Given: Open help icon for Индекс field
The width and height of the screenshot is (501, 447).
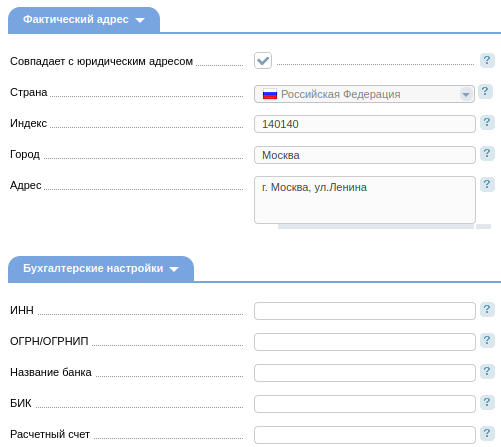Looking at the screenshot, I should (487, 122).
